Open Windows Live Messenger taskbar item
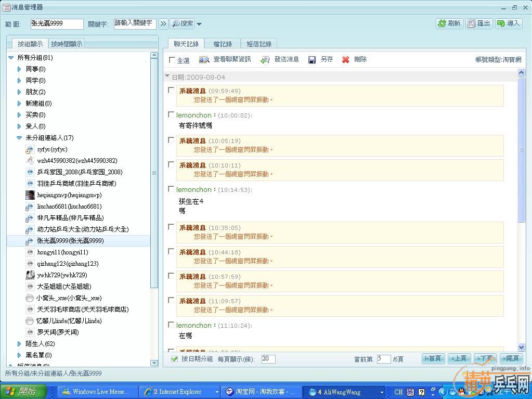Screen dimensions: 532x399 [x=98, y=392]
